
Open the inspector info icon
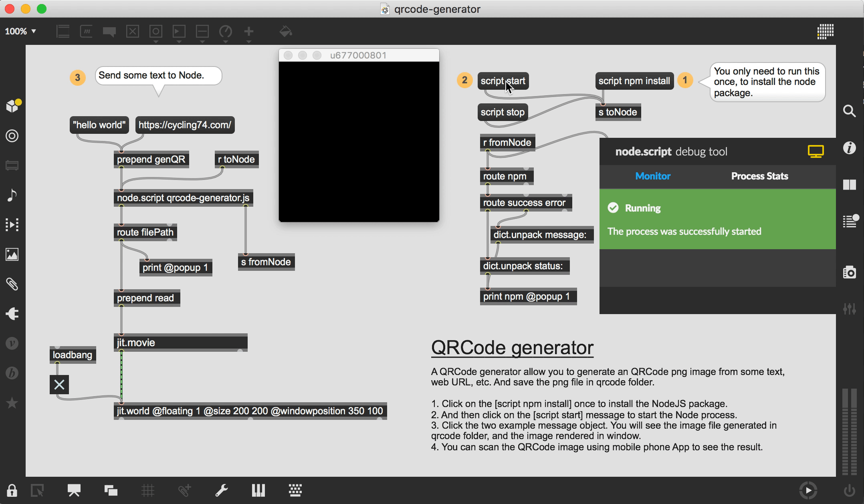(849, 148)
